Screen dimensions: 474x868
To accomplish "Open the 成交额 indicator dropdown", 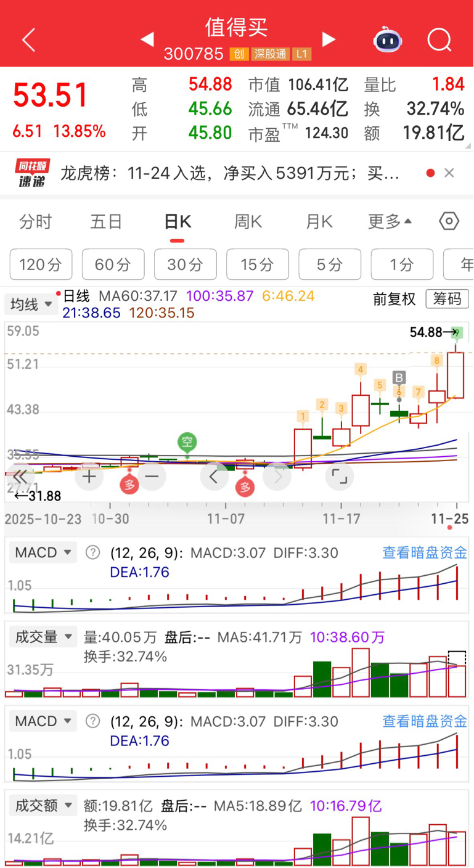I will 43,805.
